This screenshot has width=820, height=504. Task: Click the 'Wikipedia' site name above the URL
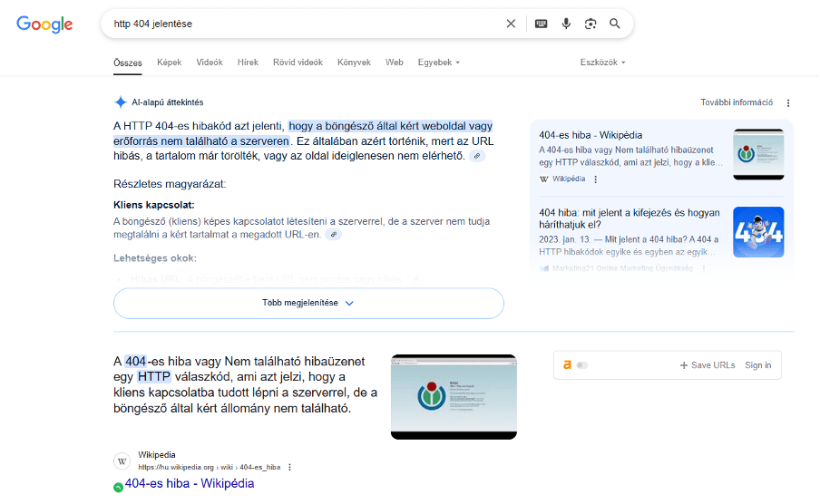coord(157,455)
